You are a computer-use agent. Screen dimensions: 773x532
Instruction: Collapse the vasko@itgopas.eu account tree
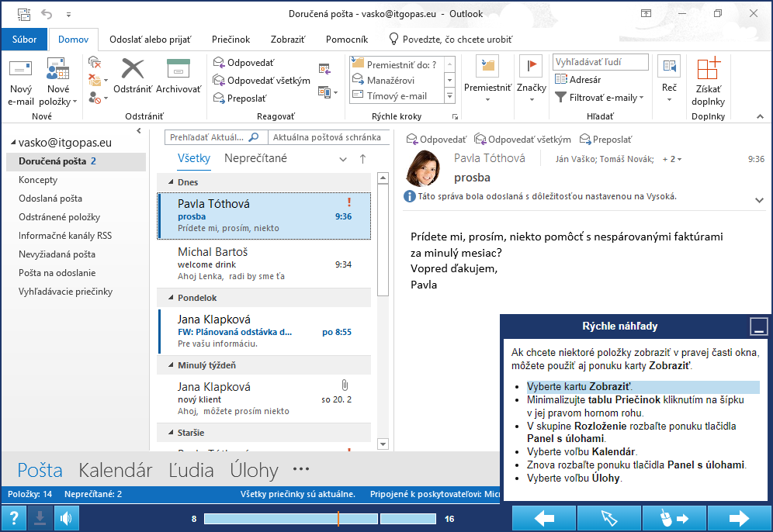[x=13, y=143]
